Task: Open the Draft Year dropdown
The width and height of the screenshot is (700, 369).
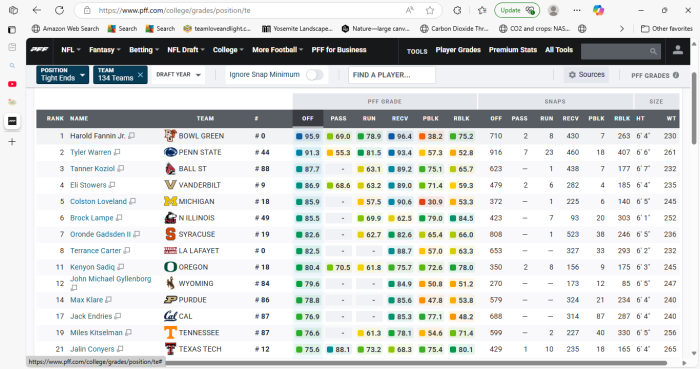Action: tap(178, 75)
